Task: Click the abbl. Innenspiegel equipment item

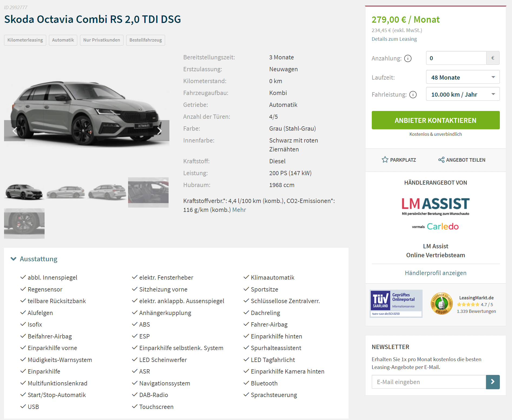Action: click(x=52, y=277)
